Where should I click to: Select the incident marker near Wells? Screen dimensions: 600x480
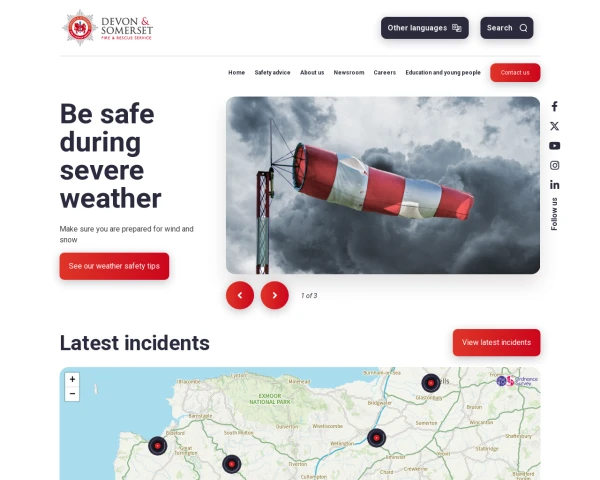point(431,383)
